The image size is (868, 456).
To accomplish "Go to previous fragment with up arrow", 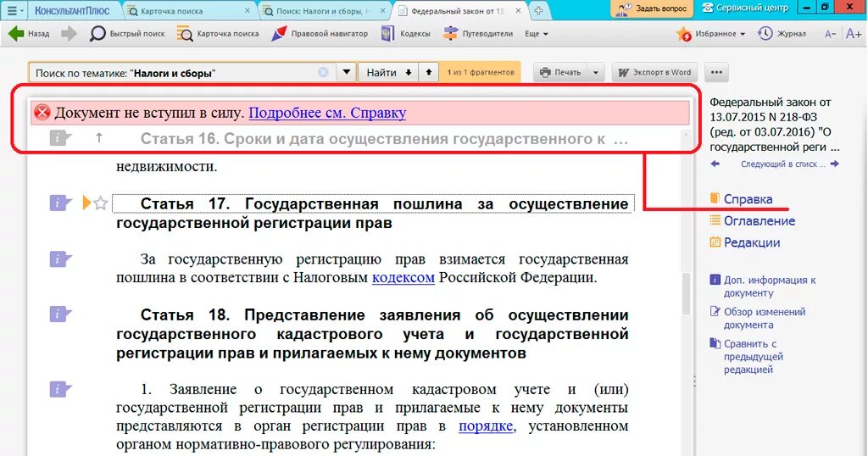I will (x=428, y=73).
